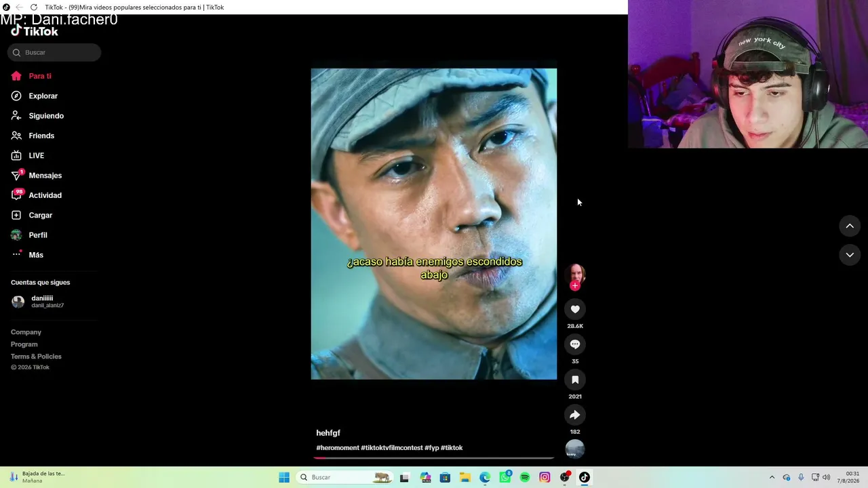Go back with the browser back arrow
This screenshot has height=488, width=868.
tap(19, 7)
